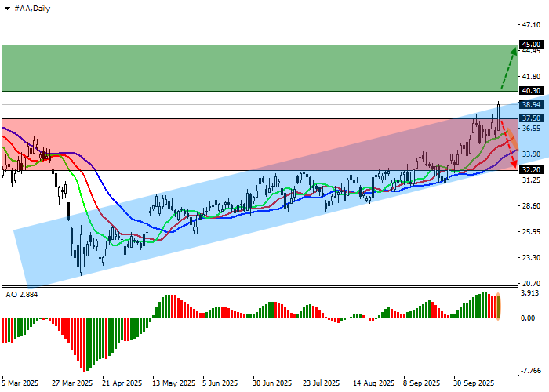Click the 47.10 price axis label

(531, 24)
